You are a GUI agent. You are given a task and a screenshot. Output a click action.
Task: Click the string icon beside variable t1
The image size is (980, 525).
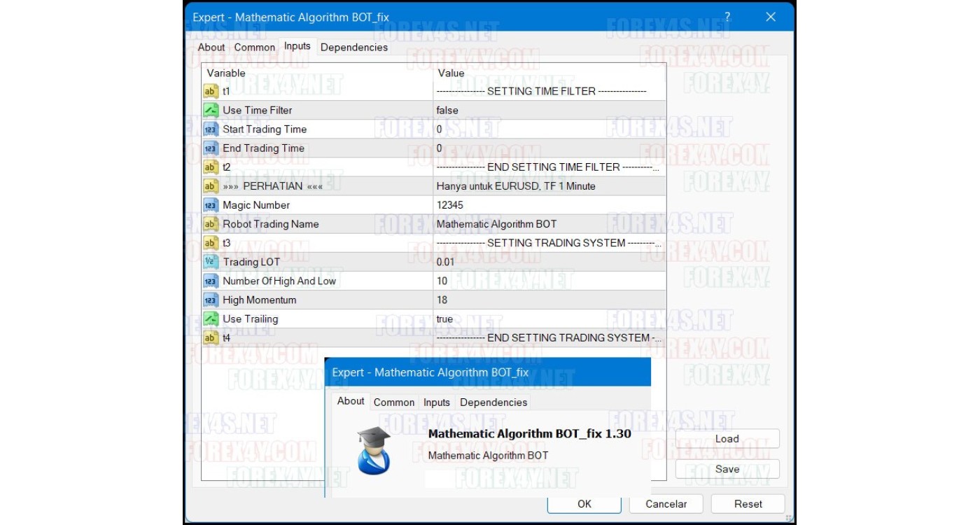pos(211,91)
